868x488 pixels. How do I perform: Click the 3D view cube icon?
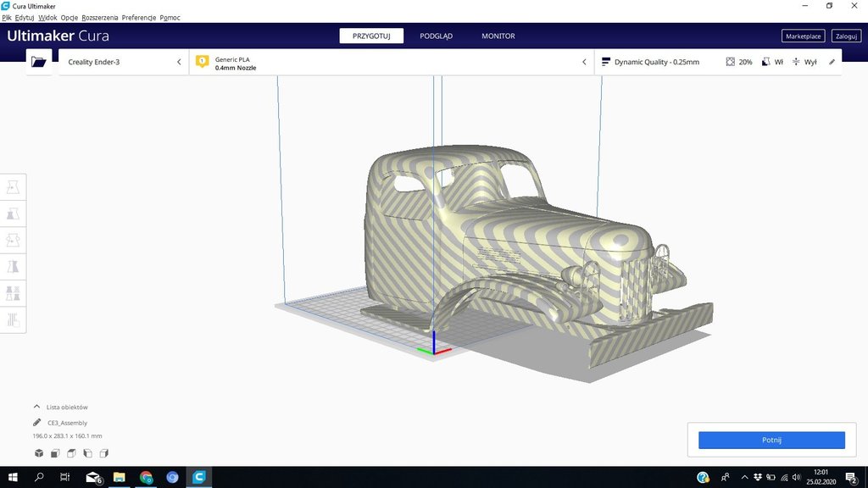tap(38, 453)
